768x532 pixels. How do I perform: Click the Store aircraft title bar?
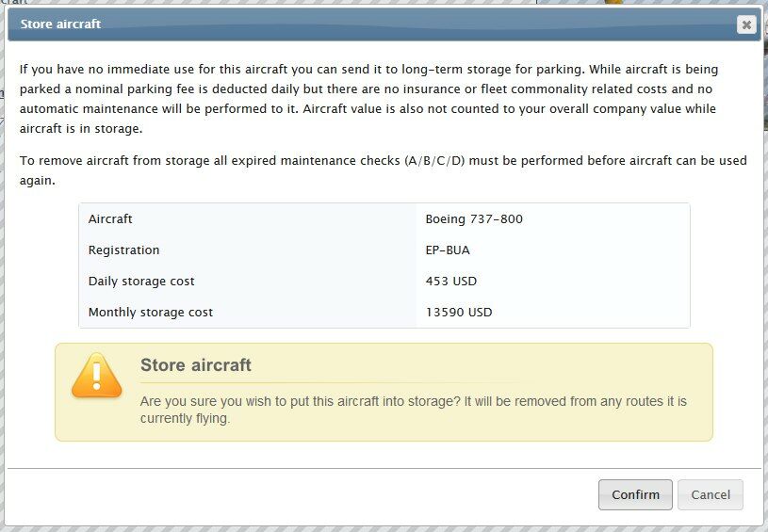tap(377, 24)
